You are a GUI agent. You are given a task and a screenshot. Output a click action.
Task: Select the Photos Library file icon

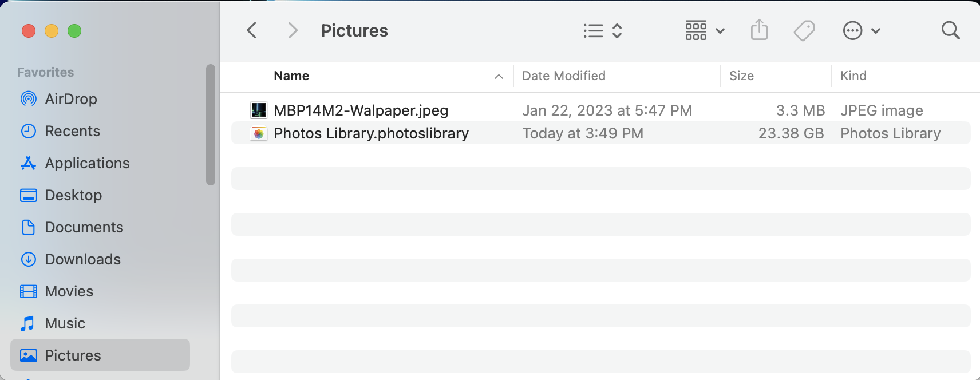click(259, 133)
